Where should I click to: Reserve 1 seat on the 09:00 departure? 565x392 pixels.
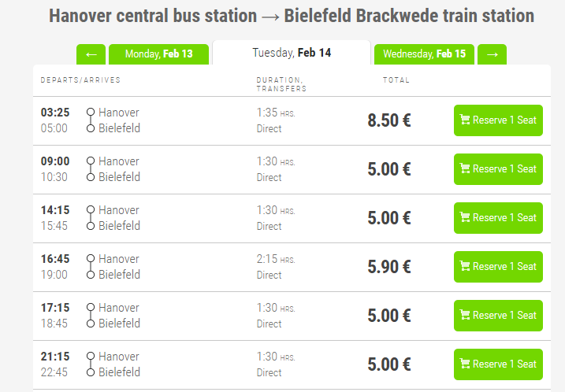click(x=498, y=169)
